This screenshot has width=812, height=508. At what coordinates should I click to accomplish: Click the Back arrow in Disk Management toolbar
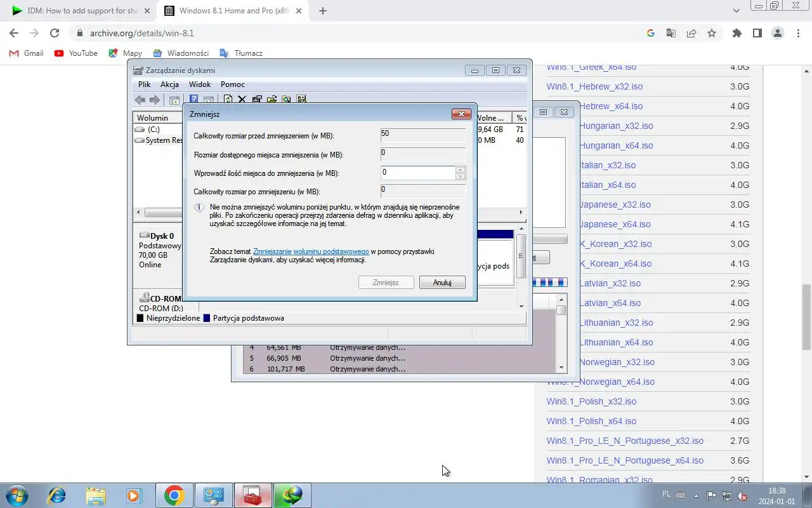point(140,100)
